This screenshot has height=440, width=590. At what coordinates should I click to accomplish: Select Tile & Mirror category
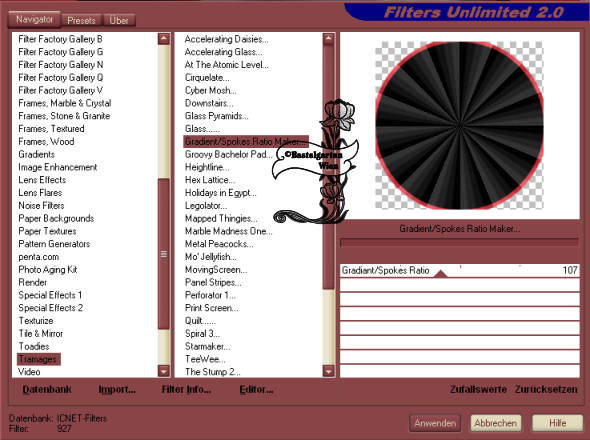point(41,333)
